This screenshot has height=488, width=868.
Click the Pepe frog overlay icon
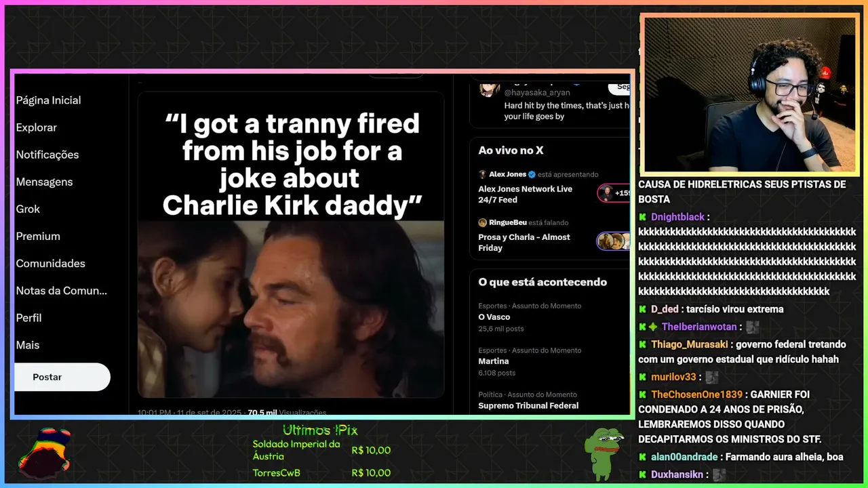604,453
